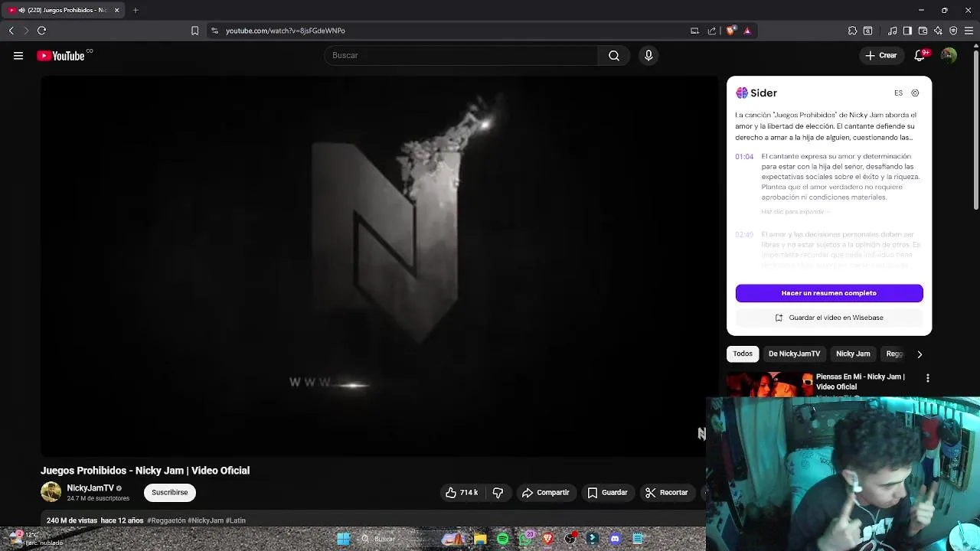Open Discord from the taskbar
The width and height of the screenshot is (980, 551).
point(615,539)
